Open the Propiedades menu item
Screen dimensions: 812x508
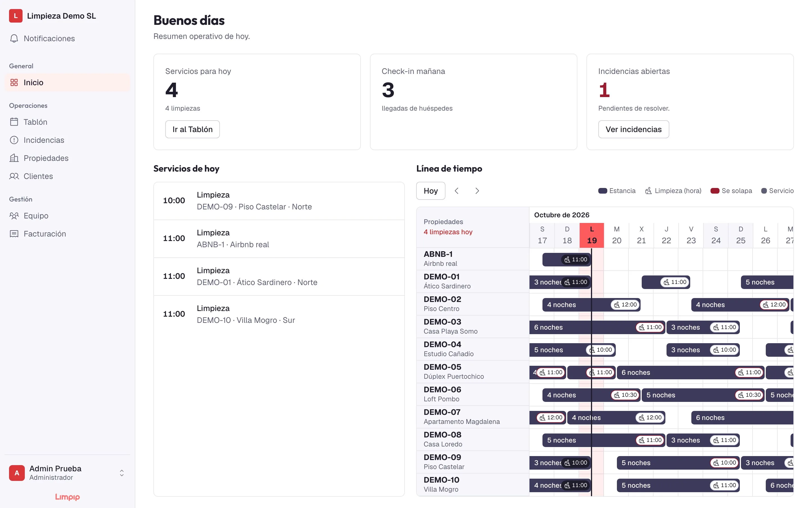click(67, 158)
